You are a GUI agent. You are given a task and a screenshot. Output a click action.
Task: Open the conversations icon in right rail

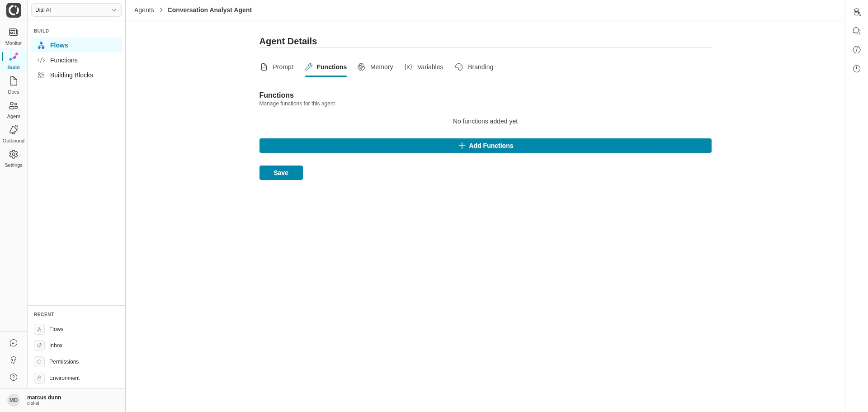tap(857, 31)
